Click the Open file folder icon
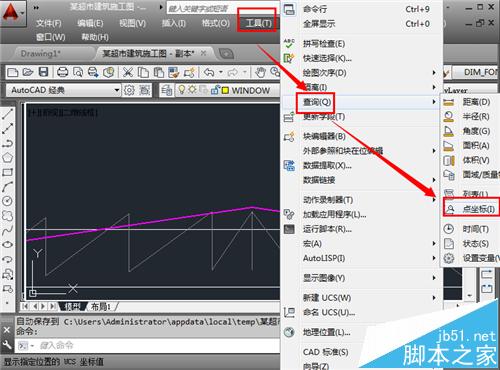500x370 pixels. click(x=28, y=72)
